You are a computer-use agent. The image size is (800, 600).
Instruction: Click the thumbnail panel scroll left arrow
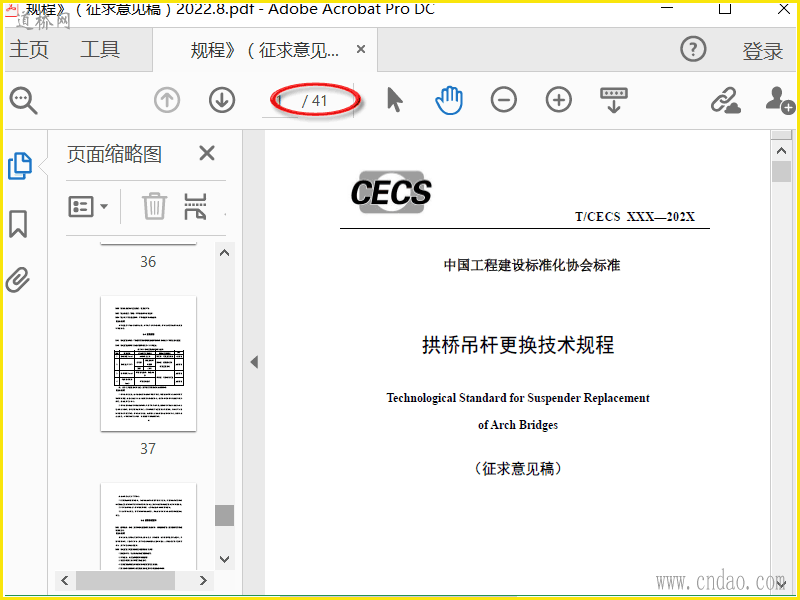click(x=65, y=580)
